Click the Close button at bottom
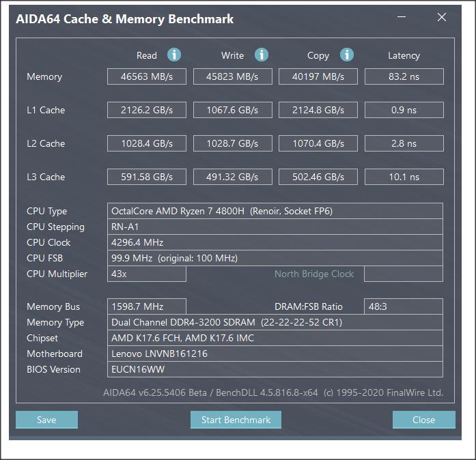 (x=424, y=420)
